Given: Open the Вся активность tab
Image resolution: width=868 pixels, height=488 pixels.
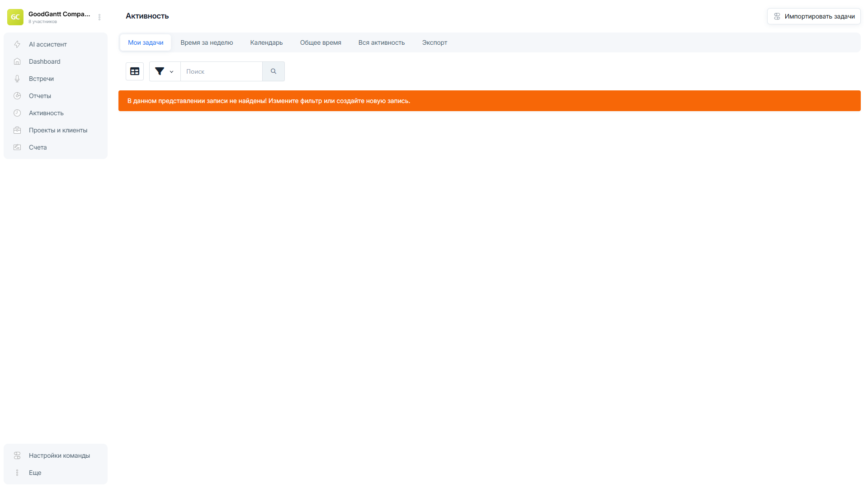Looking at the screenshot, I should (381, 42).
